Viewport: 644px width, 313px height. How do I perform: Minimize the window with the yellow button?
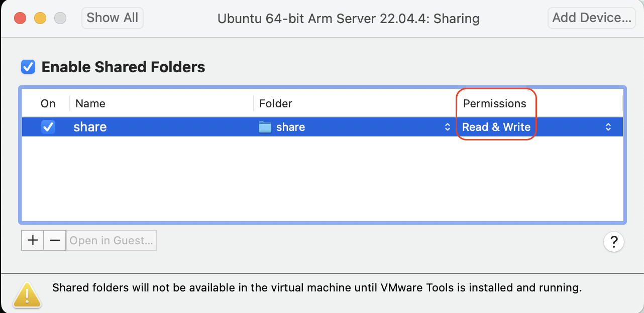point(40,19)
